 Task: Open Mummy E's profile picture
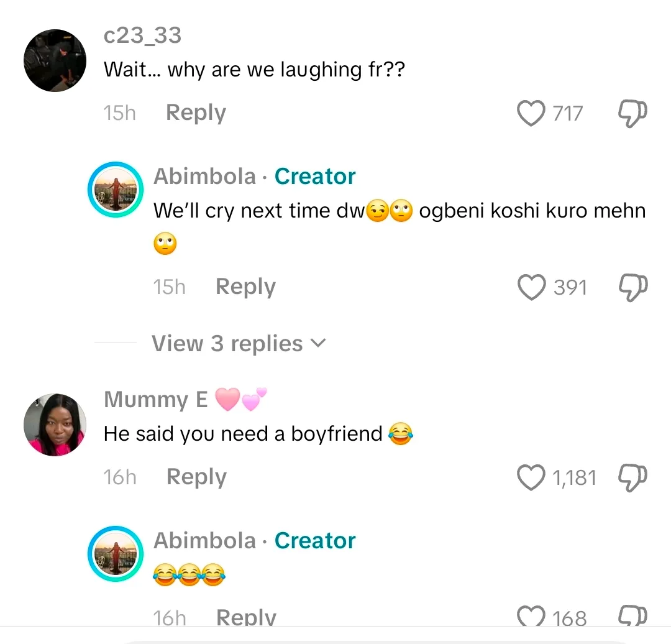click(55, 425)
